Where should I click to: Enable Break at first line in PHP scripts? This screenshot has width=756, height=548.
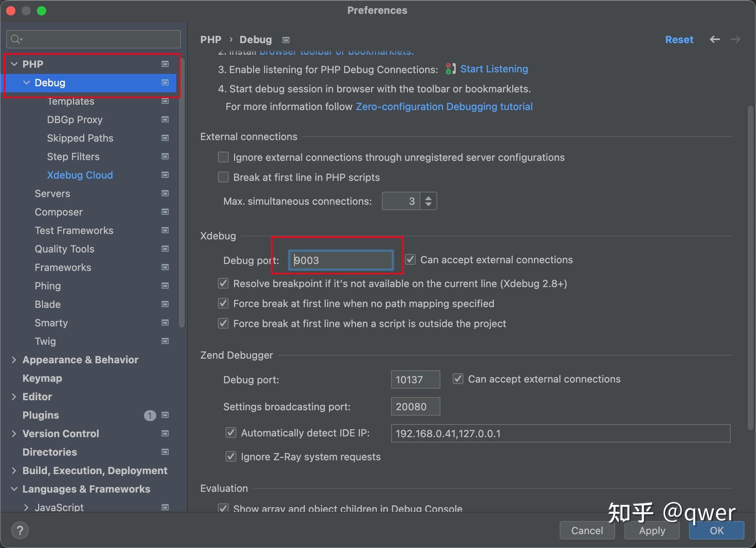point(223,177)
